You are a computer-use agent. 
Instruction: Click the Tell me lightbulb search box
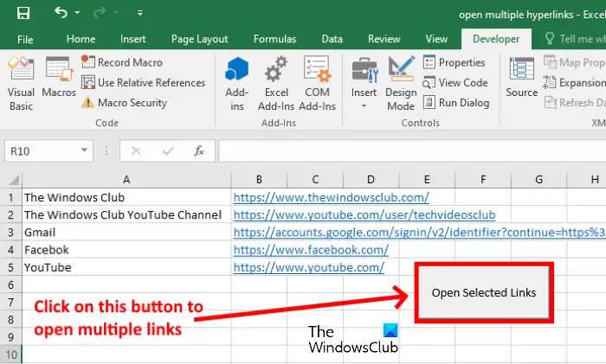pos(575,39)
